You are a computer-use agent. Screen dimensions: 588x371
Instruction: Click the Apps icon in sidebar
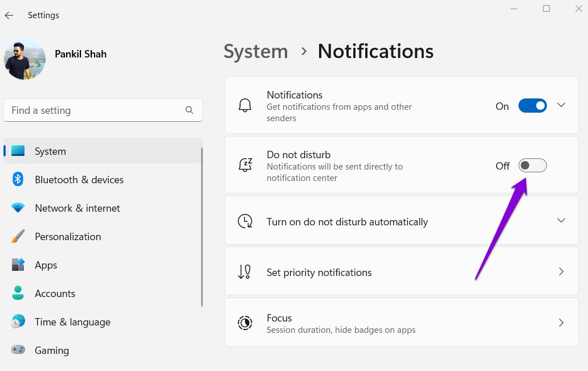(x=18, y=264)
